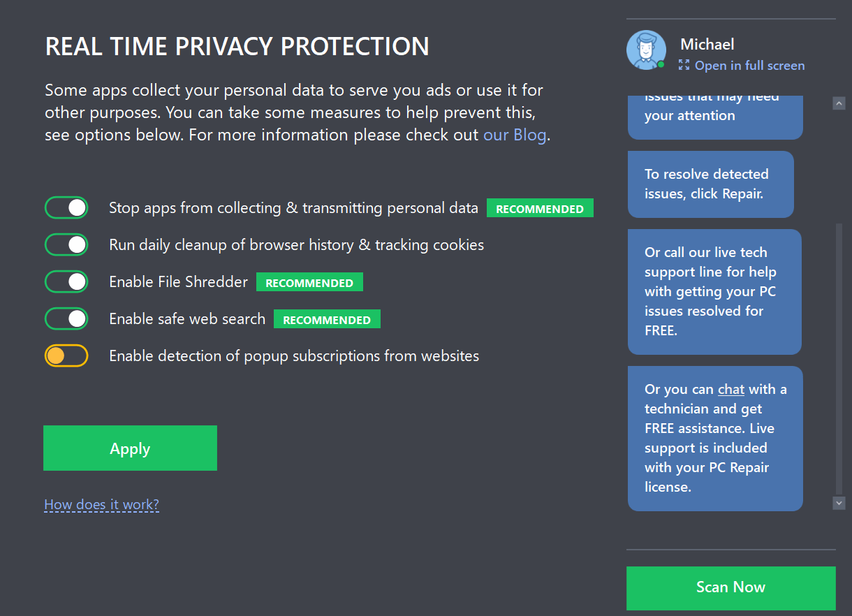Click the 'chat' link in message

pyautogui.click(x=731, y=389)
